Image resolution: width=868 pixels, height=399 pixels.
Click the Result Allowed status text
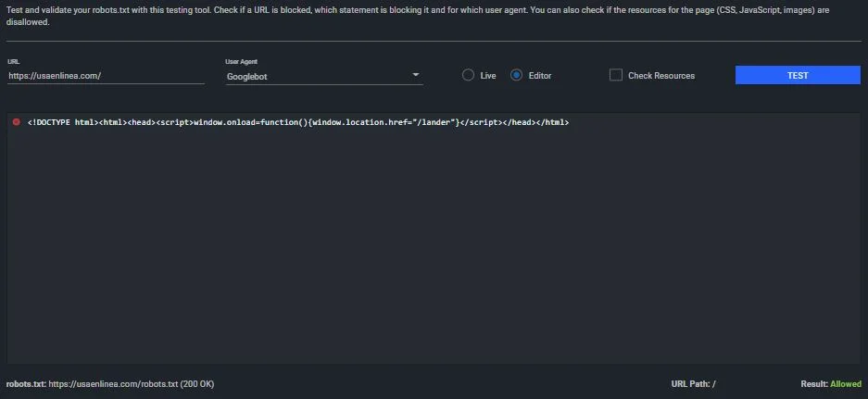pos(831,383)
